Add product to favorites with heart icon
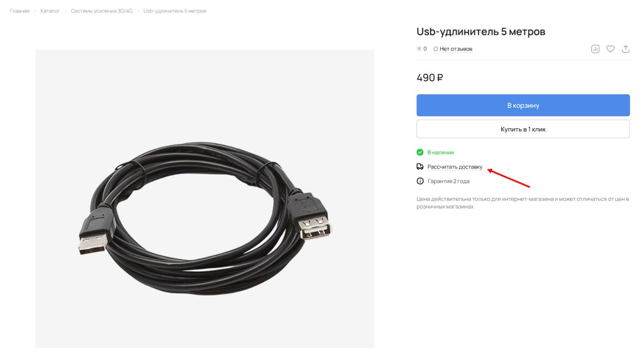Image resolution: width=644 pixels, height=348 pixels. pos(610,49)
